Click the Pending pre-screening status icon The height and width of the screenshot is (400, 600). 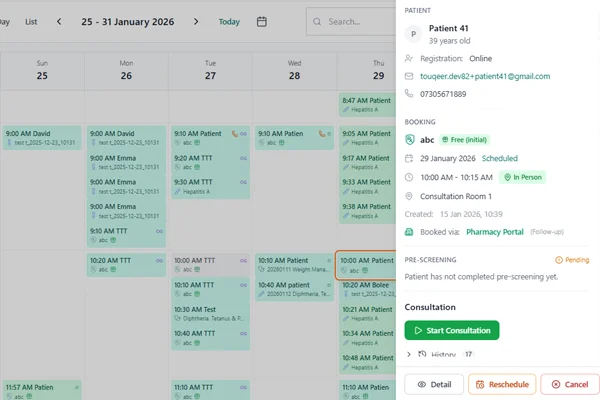coord(559,260)
